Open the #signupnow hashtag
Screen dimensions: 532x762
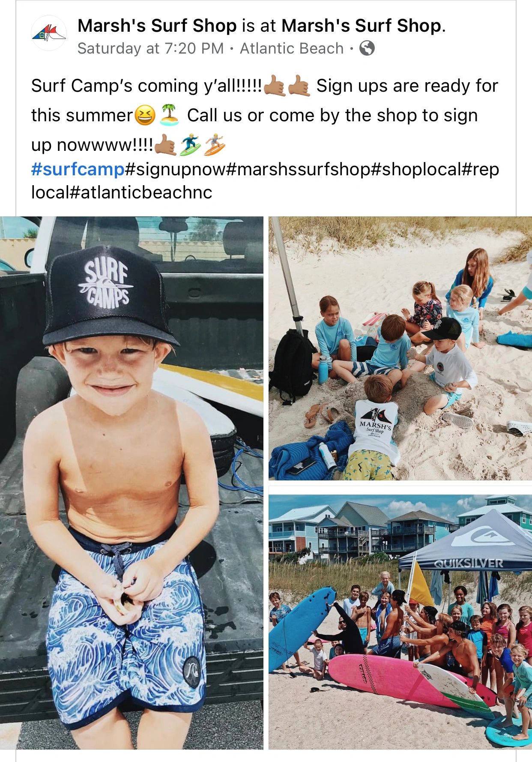(174, 169)
